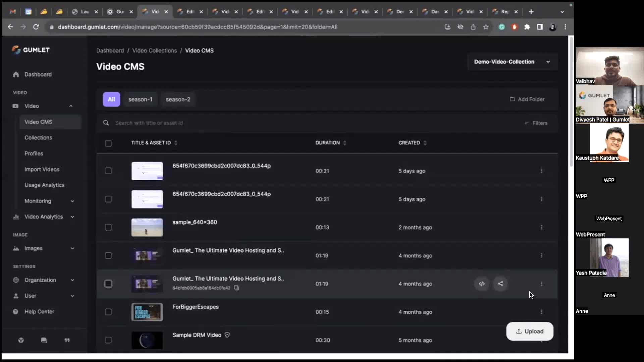644x362 pixels.
Task: Click the globe icon at sidebar bottom
Action: click(21, 340)
